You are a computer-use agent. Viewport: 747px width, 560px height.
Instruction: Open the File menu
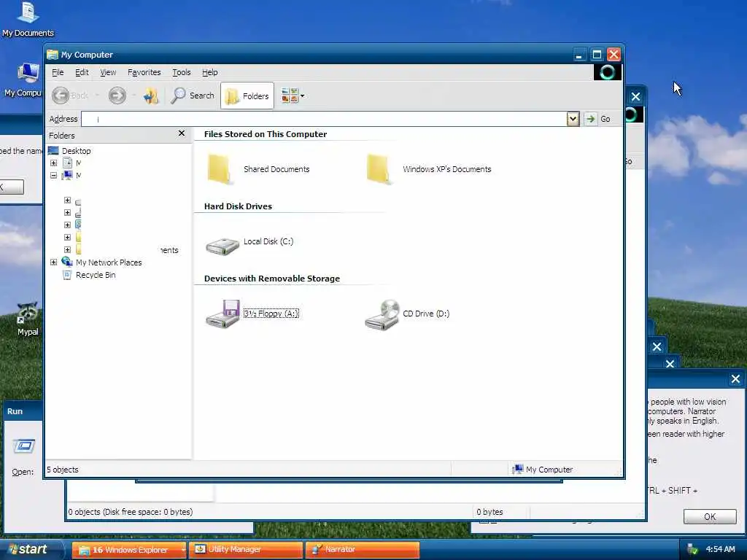point(58,72)
